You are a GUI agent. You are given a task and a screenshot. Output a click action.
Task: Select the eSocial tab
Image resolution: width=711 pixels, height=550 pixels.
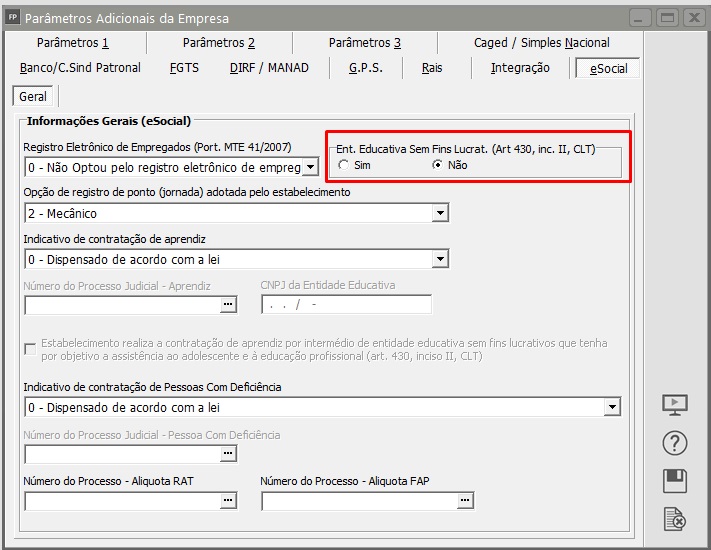tap(608, 68)
